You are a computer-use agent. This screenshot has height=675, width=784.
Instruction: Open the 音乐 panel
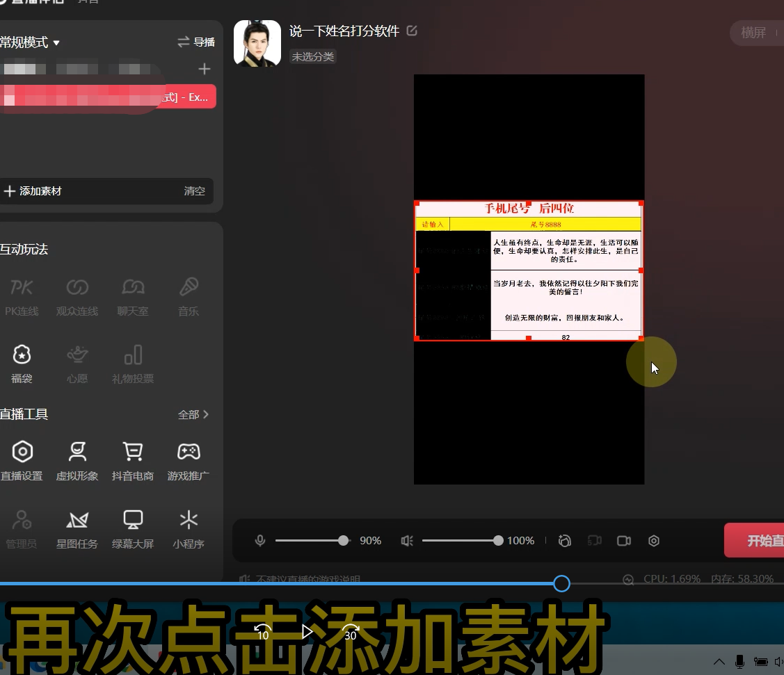(x=187, y=295)
